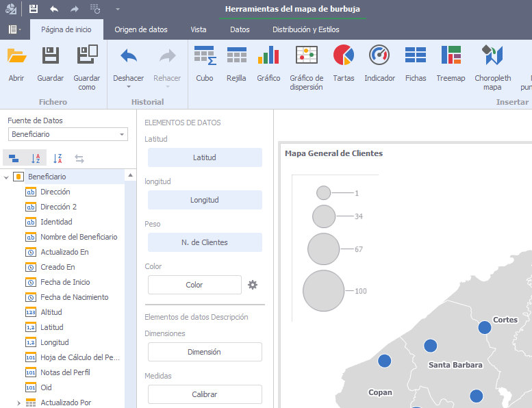Insert a Choropleth mapa

(492, 67)
